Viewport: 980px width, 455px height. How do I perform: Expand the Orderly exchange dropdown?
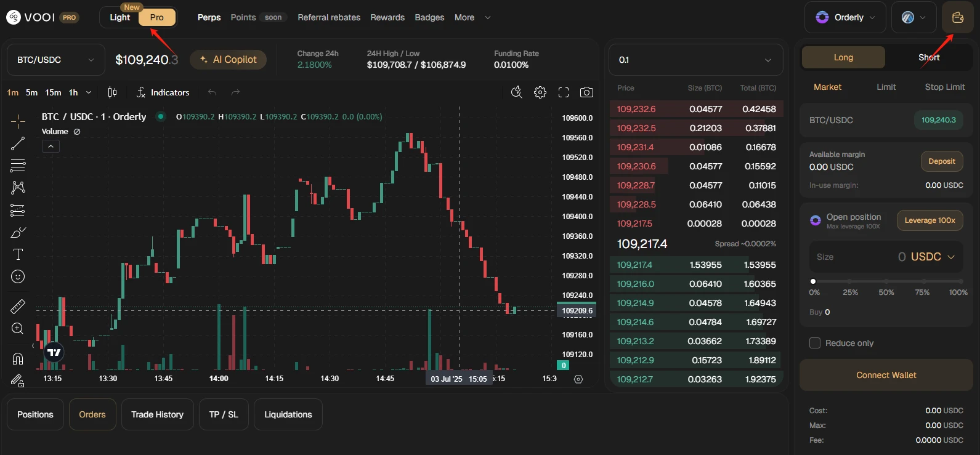(x=844, y=17)
